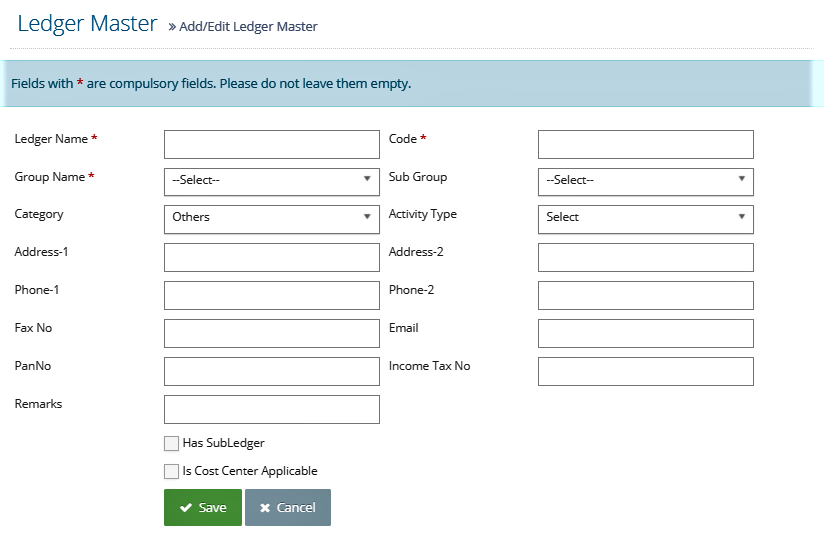
Task: Click the PanNo text field
Action: (272, 371)
